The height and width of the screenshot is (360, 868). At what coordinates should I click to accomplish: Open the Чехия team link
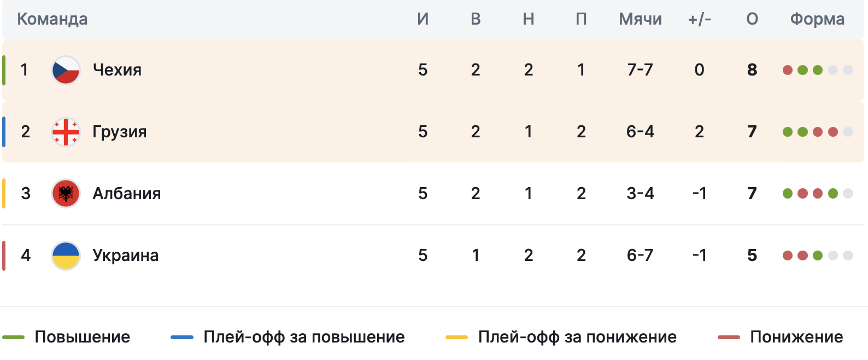[117, 70]
